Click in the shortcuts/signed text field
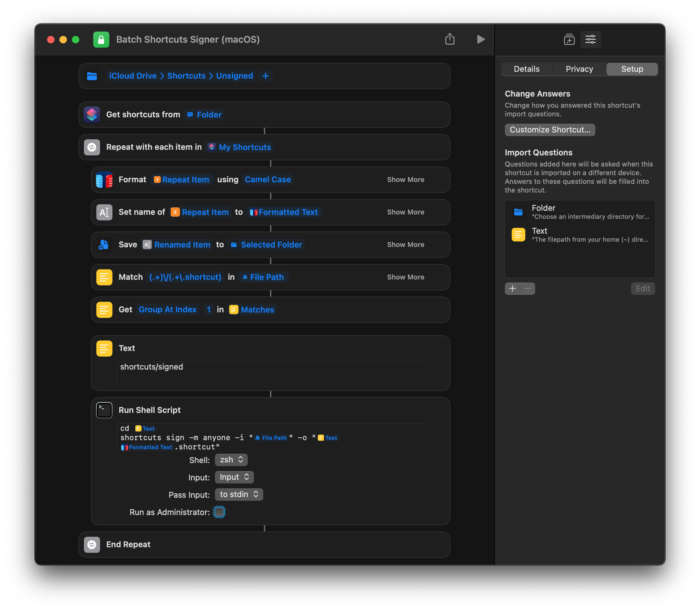700x611 pixels. 270,374
